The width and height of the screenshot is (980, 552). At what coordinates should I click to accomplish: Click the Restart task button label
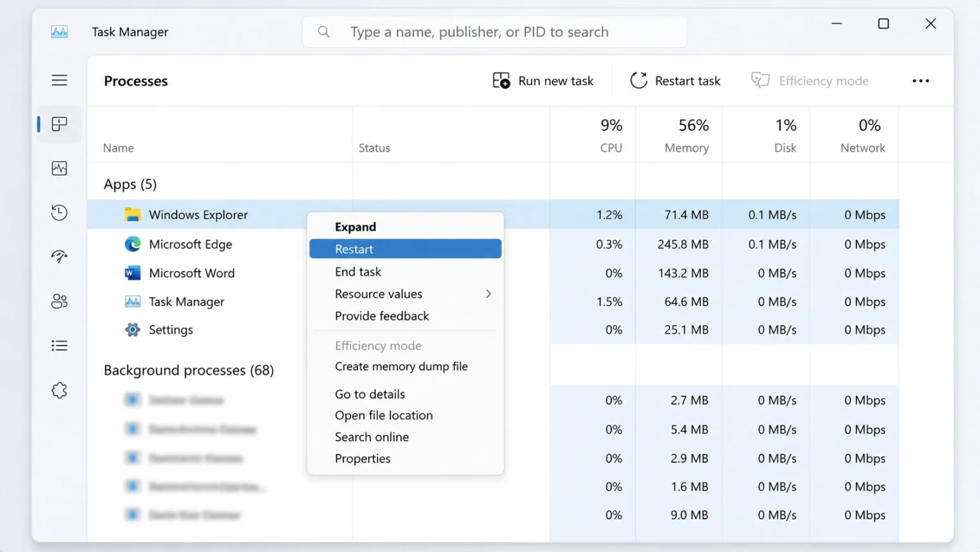pos(687,81)
